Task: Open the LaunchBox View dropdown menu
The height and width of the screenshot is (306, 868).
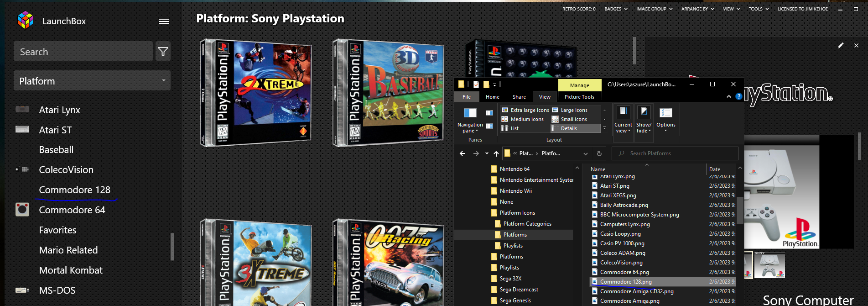Action: coord(732,9)
